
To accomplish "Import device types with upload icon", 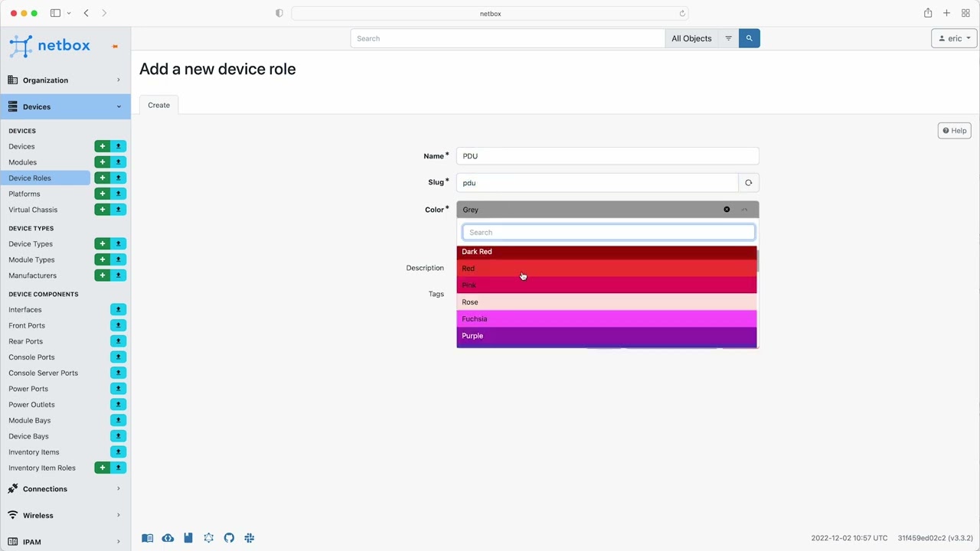I will point(118,243).
